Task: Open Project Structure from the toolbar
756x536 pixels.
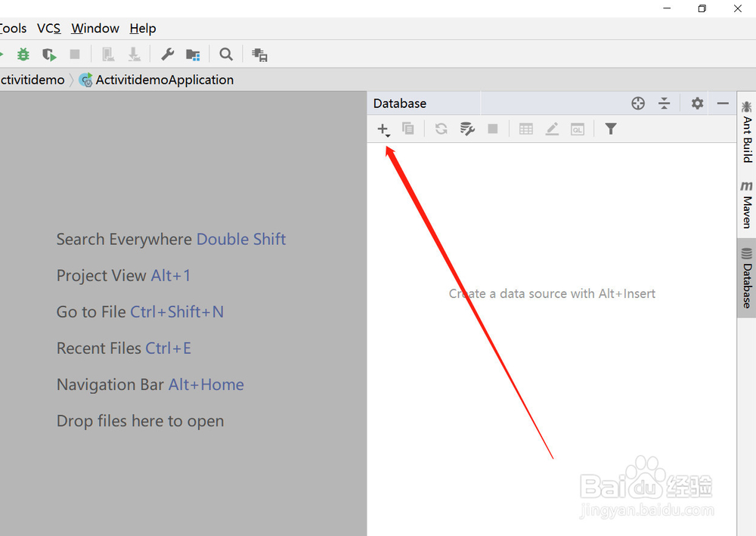Action: 193,54
